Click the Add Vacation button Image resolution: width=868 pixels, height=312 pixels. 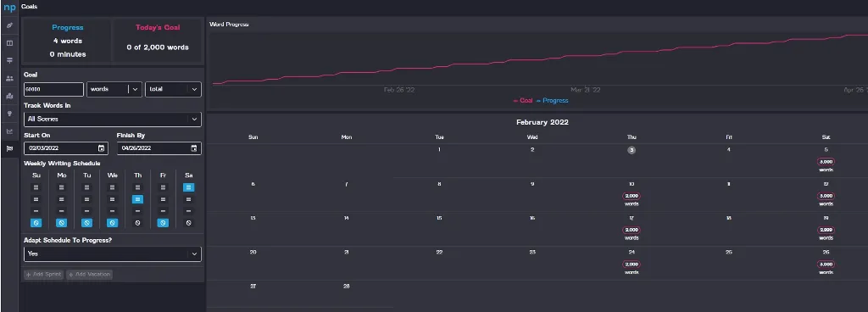(x=89, y=275)
